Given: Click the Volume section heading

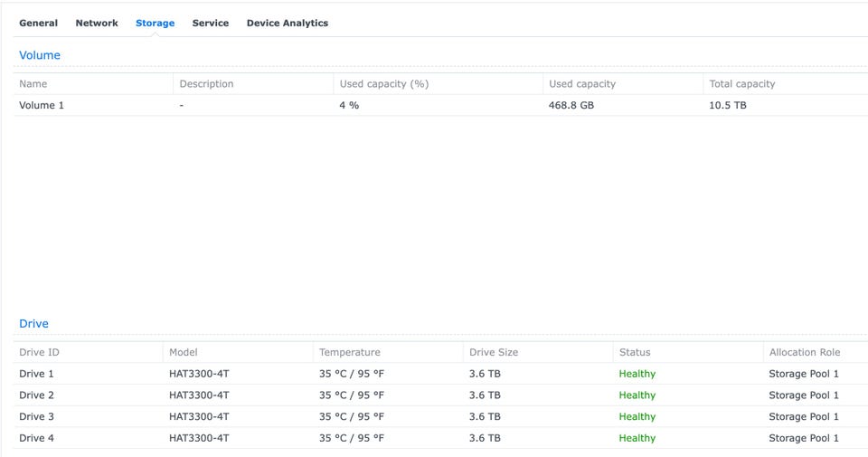Looking at the screenshot, I should (x=40, y=55).
